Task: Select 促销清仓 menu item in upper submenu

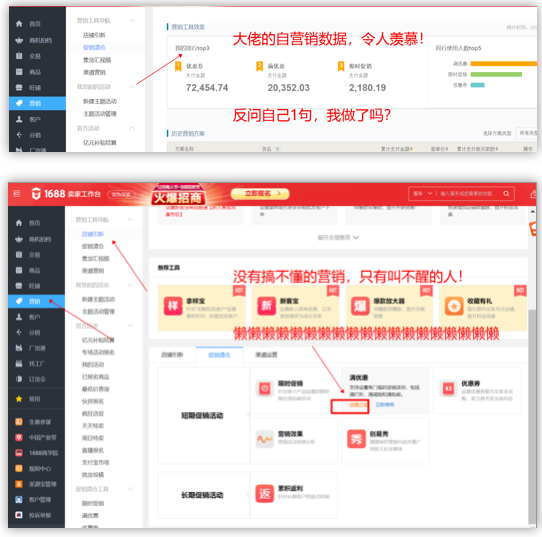Action: tap(94, 47)
